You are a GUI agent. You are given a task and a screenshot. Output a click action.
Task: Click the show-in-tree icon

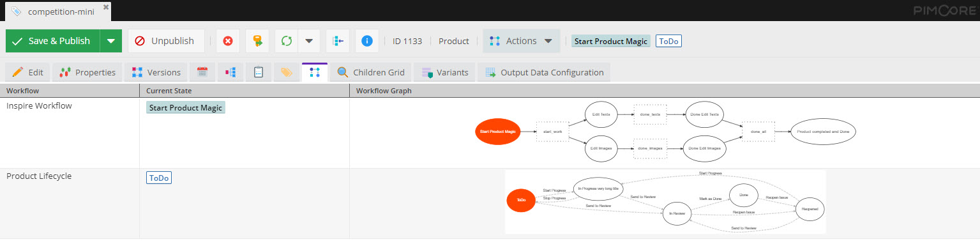(x=338, y=41)
